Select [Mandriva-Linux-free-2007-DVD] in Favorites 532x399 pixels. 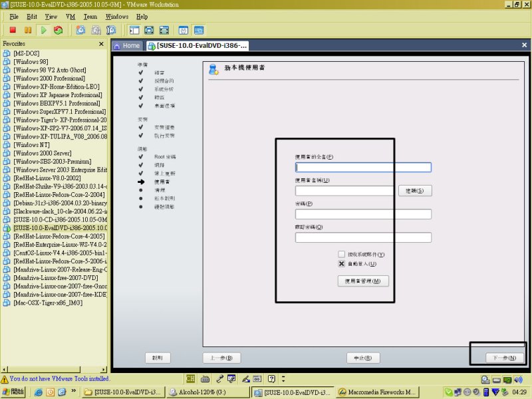click(x=56, y=278)
